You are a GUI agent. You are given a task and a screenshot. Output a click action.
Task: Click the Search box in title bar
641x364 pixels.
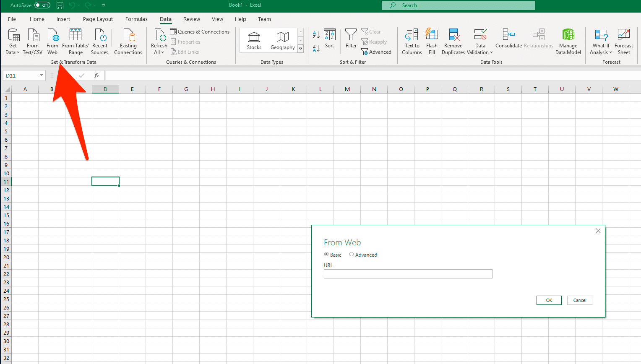[459, 5]
